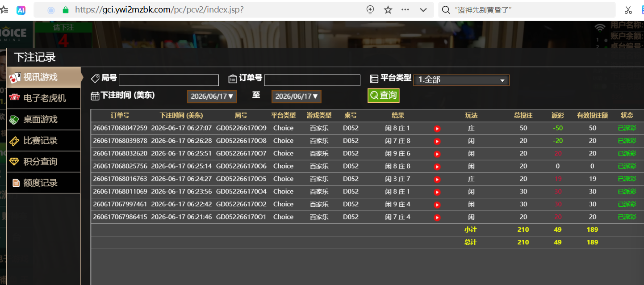Click the 总计 grand total label

click(x=470, y=242)
